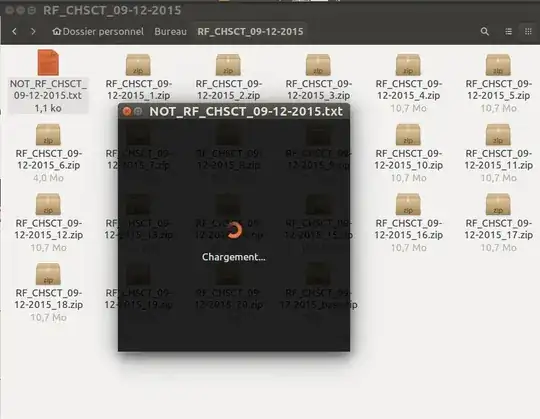Click the orange loading spinner

pos(234,230)
